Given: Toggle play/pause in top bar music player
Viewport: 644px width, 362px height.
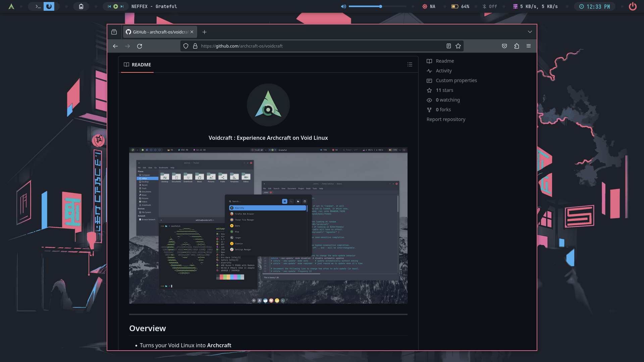Looking at the screenshot, I should click(116, 6).
